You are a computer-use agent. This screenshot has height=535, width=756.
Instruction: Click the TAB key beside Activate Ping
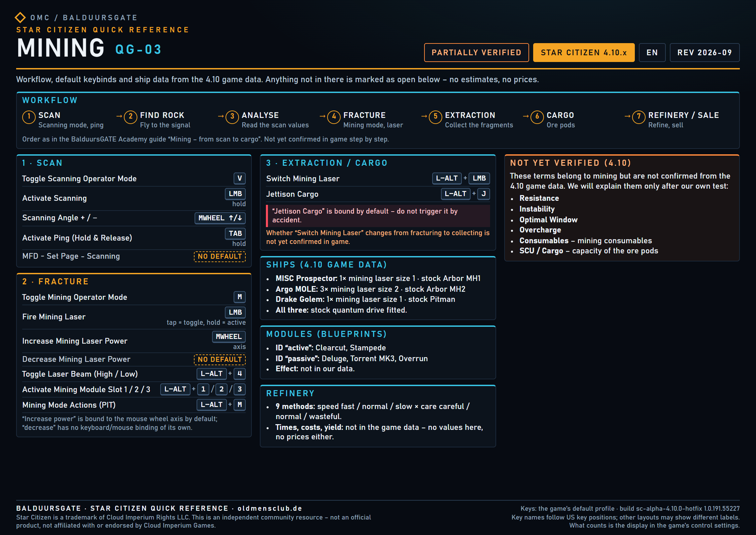[235, 233]
